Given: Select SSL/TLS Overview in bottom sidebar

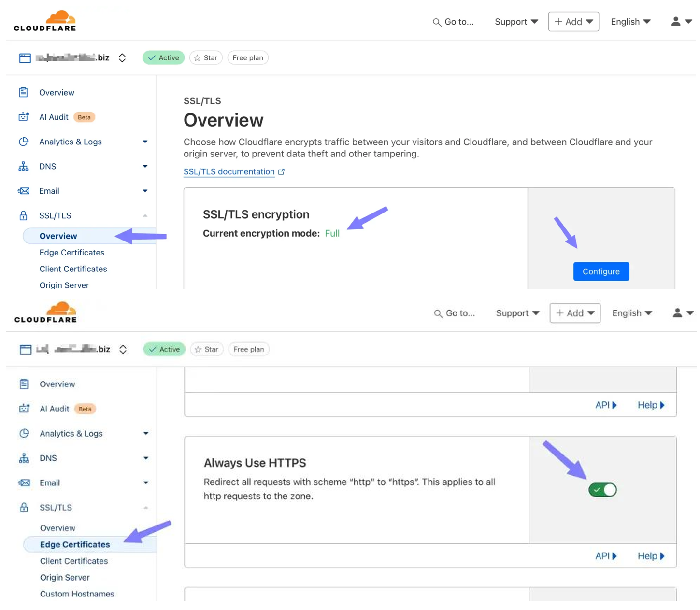Looking at the screenshot, I should pyautogui.click(x=57, y=528).
